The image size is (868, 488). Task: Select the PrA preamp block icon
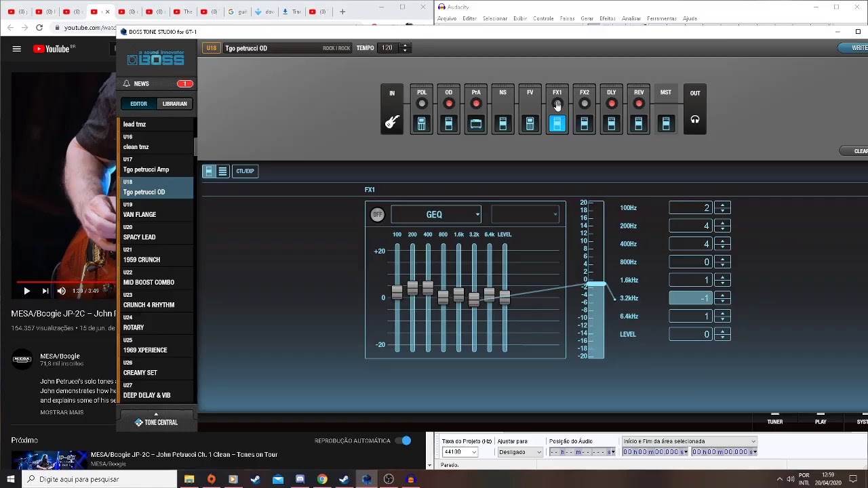pyautogui.click(x=475, y=123)
